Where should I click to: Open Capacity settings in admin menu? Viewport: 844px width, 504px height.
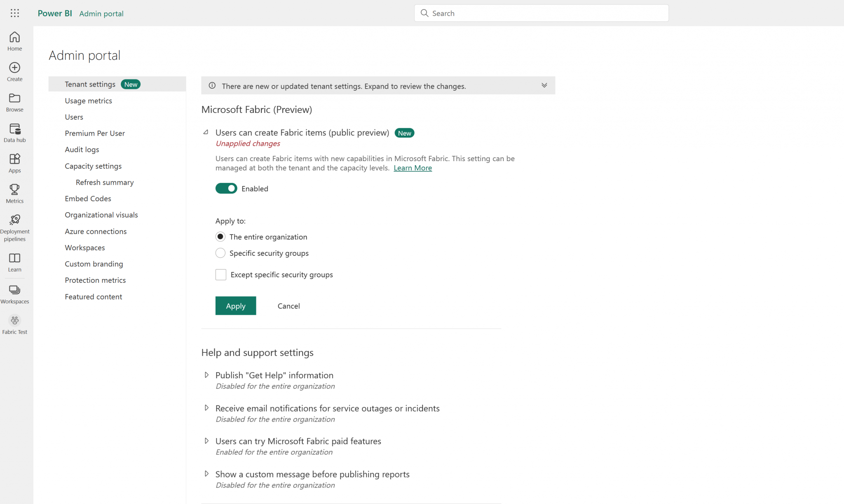(x=93, y=166)
